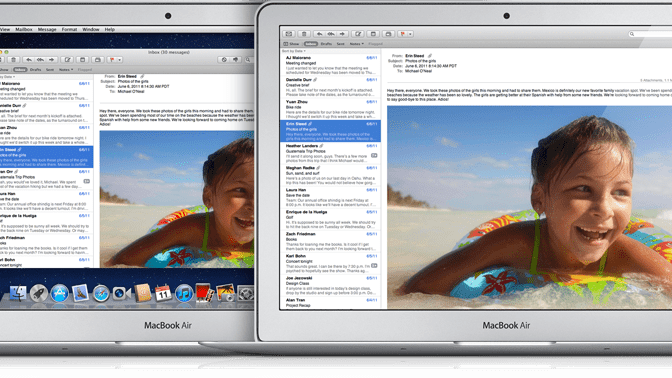The height and width of the screenshot is (378, 672).
Task: Open Danielle Durr Creative brief message, right list
Action: click(x=330, y=87)
